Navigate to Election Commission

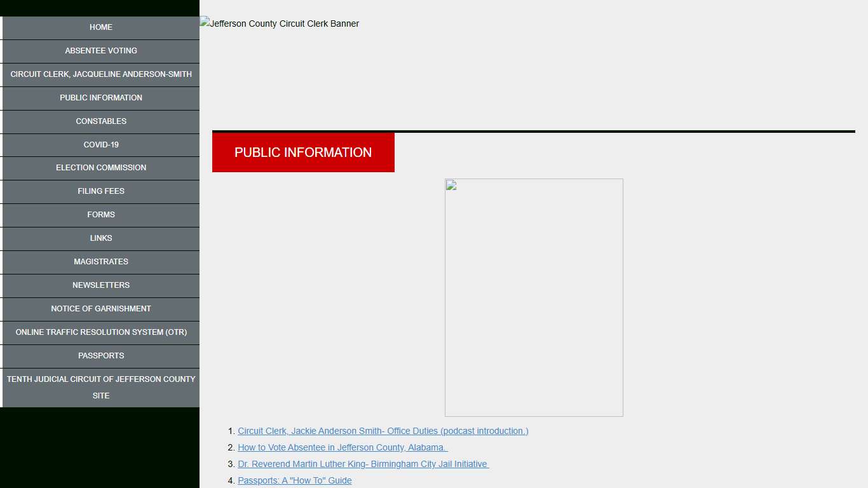tap(101, 168)
